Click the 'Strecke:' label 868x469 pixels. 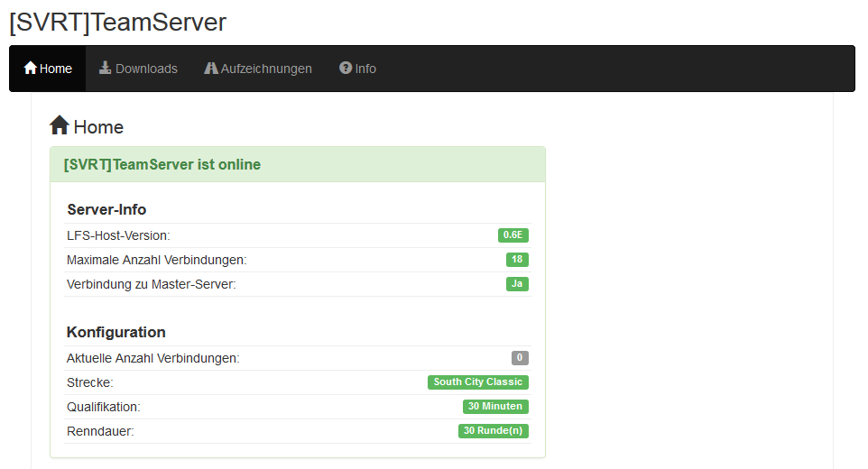click(x=89, y=382)
